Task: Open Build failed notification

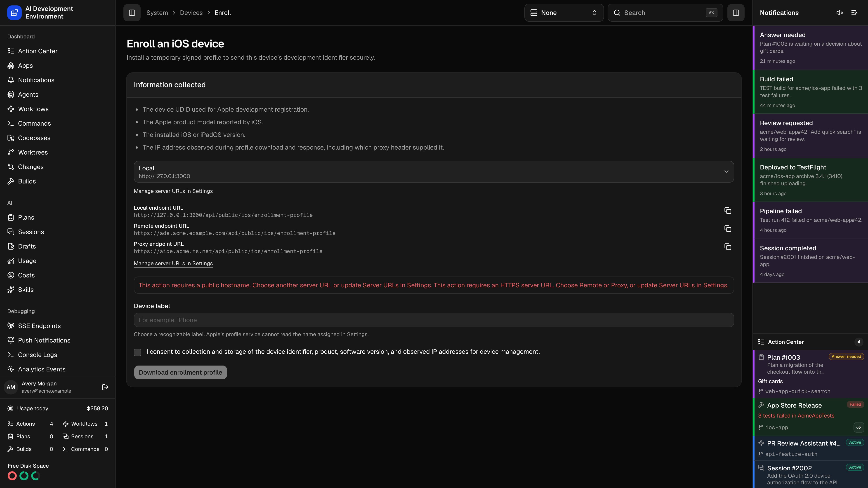Action: click(810, 92)
